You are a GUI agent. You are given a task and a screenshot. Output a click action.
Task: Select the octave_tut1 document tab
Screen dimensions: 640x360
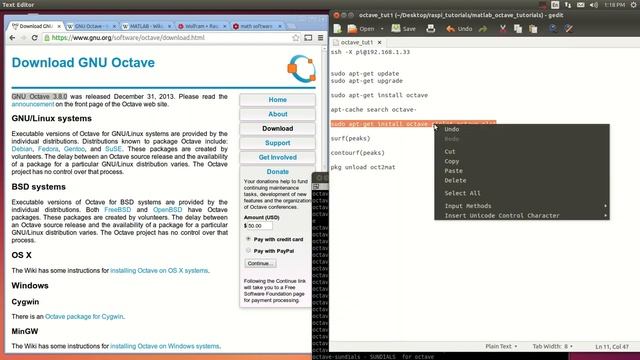pos(356,42)
